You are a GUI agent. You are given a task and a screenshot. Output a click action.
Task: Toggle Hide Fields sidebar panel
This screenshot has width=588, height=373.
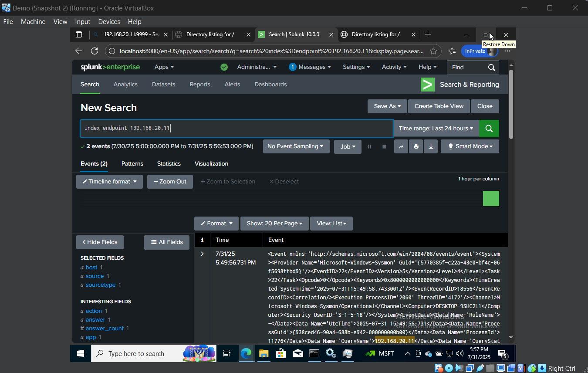100,242
